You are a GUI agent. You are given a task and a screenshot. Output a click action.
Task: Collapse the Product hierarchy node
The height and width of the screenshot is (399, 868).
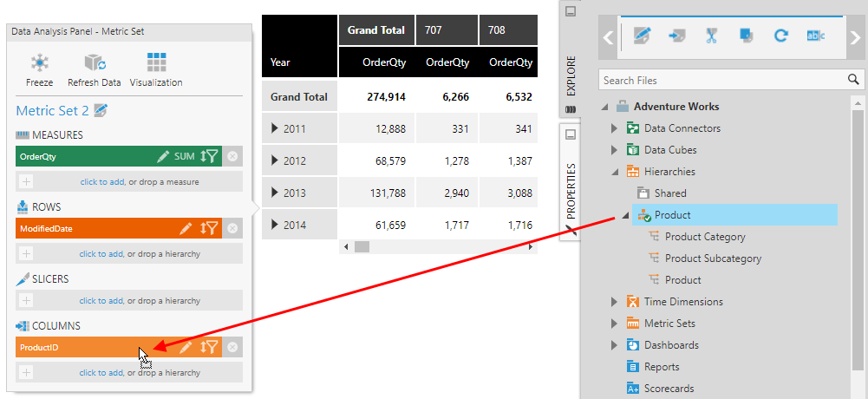pyautogui.click(x=625, y=215)
